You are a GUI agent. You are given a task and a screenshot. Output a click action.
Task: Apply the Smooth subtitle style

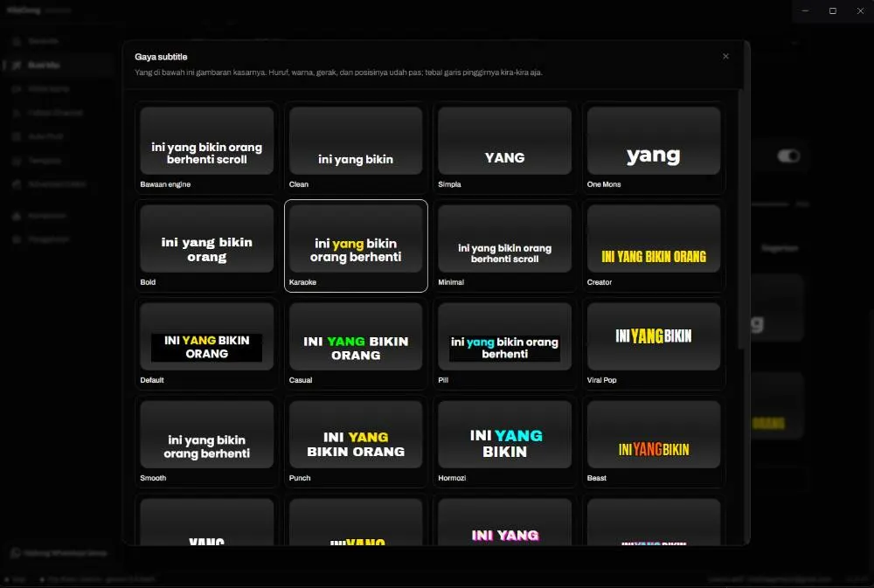point(207,441)
